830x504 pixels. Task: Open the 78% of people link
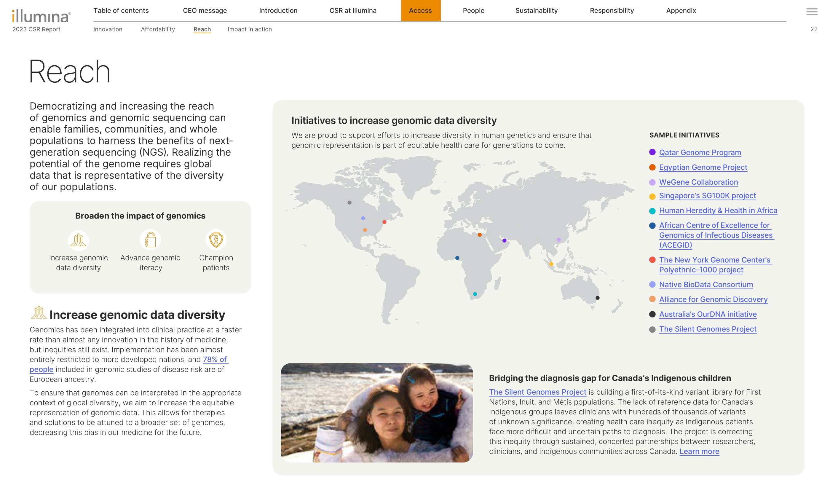coord(215,359)
